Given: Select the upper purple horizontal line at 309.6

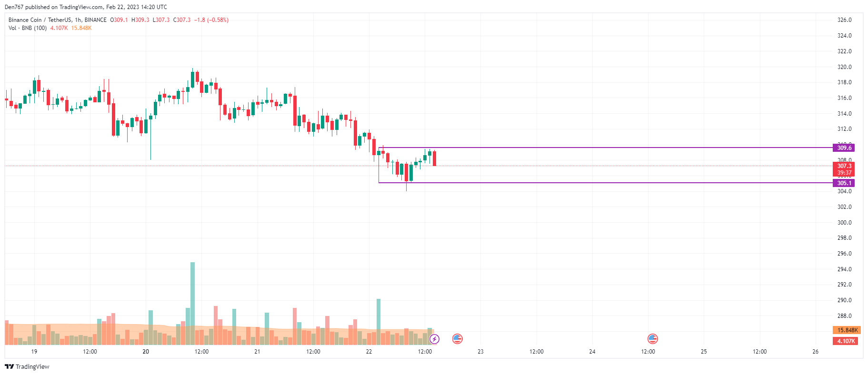Looking at the screenshot, I should pos(605,148).
